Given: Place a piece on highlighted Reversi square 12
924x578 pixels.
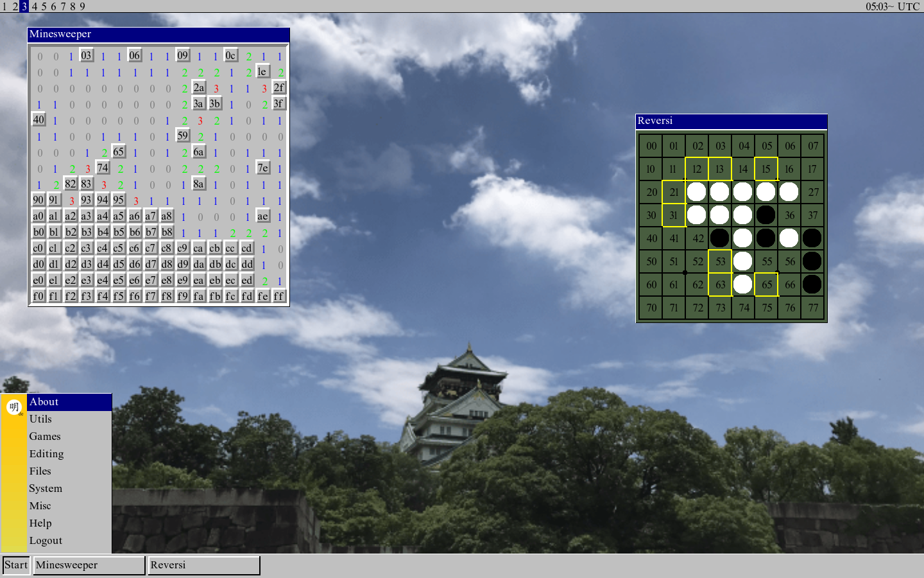Looking at the screenshot, I should click(x=697, y=170).
